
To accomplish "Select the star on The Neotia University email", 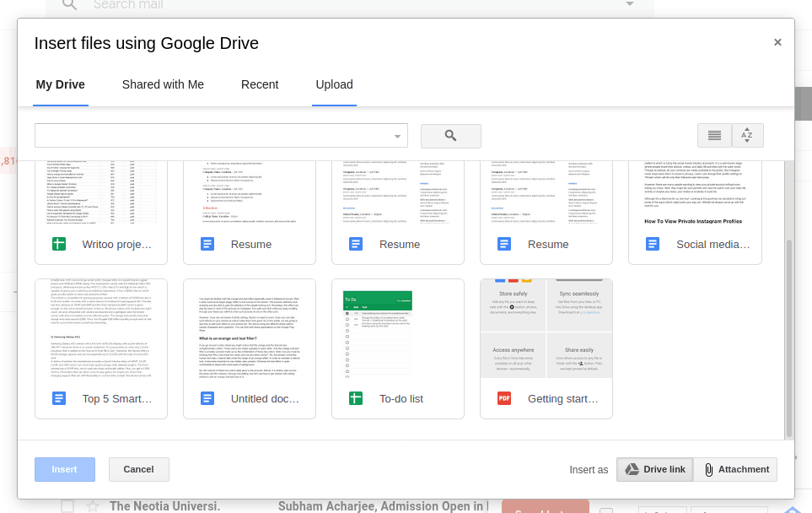I will click(x=93, y=506).
